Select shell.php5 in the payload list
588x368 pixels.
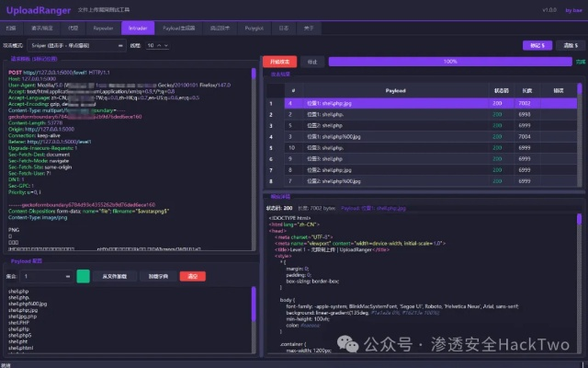click(20, 335)
